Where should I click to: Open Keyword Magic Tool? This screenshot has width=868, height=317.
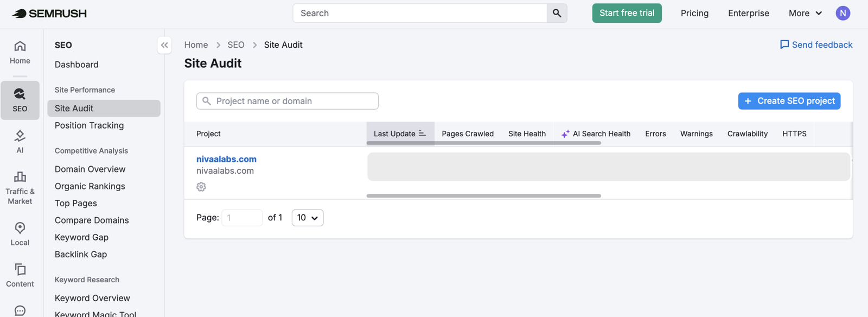[95, 314]
